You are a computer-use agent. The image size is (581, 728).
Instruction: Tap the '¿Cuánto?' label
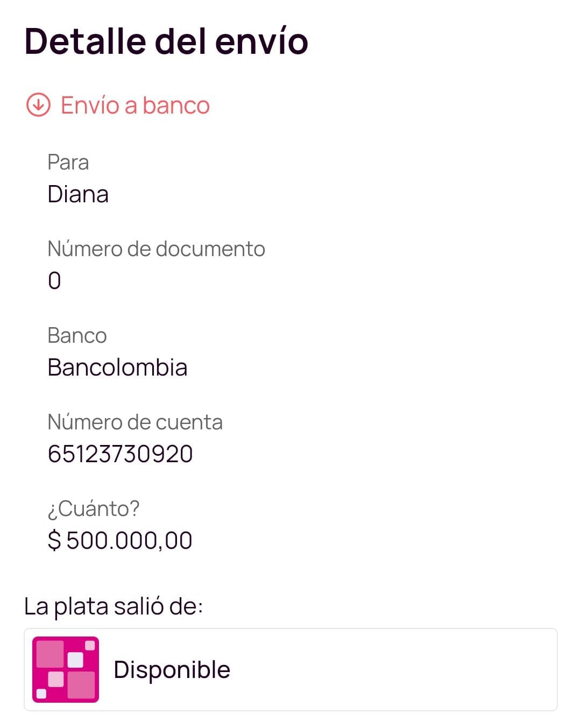tap(94, 508)
